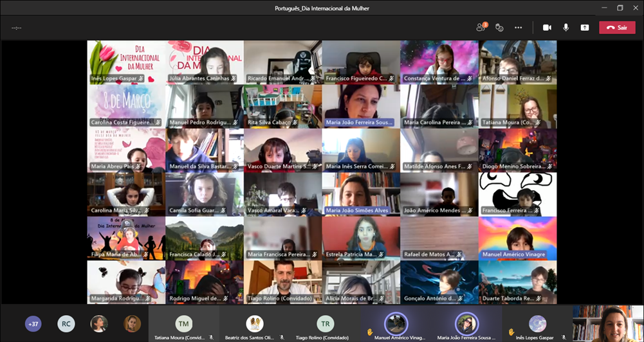Click Carolina Costa Figueire's 8 de Março tile
This screenshot has height=342, width=644.
tap(126, 106)
